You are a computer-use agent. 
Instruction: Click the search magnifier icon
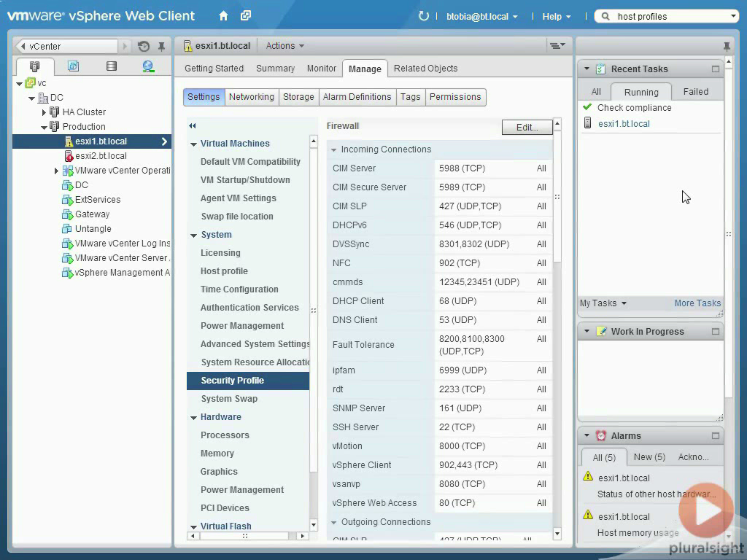(605, 16)
